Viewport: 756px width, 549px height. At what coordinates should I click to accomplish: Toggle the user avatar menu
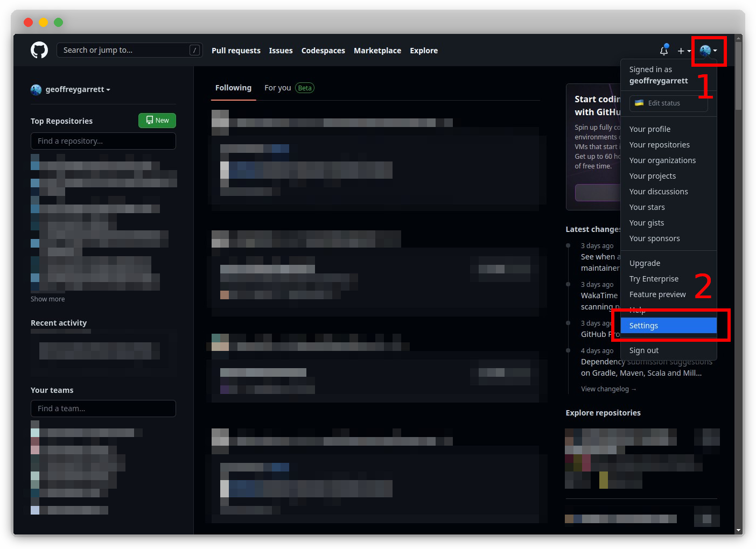[708, 51]
